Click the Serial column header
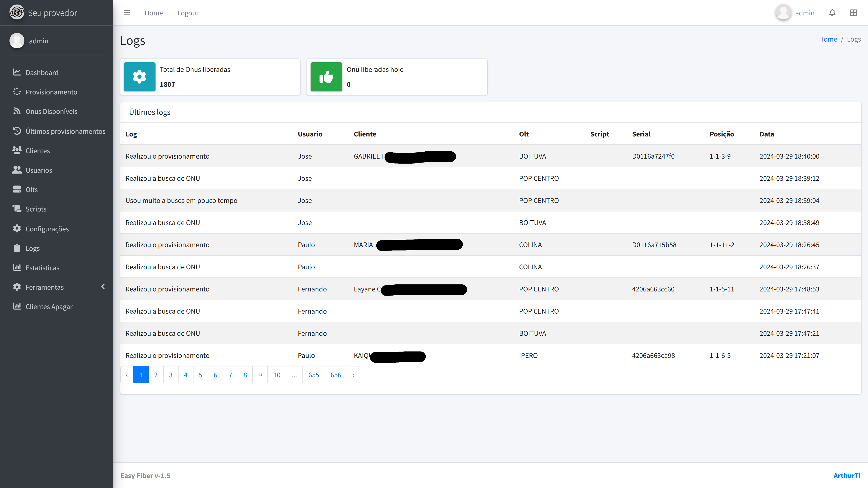 641,134
